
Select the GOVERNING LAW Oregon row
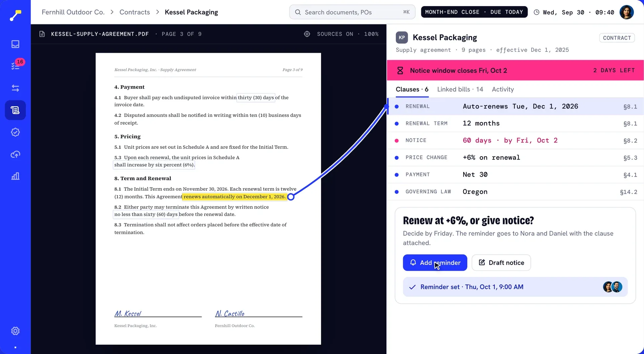(516, 192)
